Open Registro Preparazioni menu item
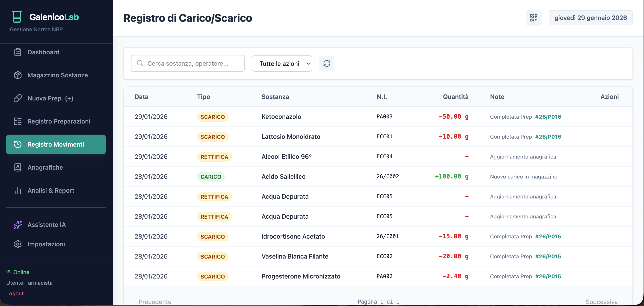 58,121
